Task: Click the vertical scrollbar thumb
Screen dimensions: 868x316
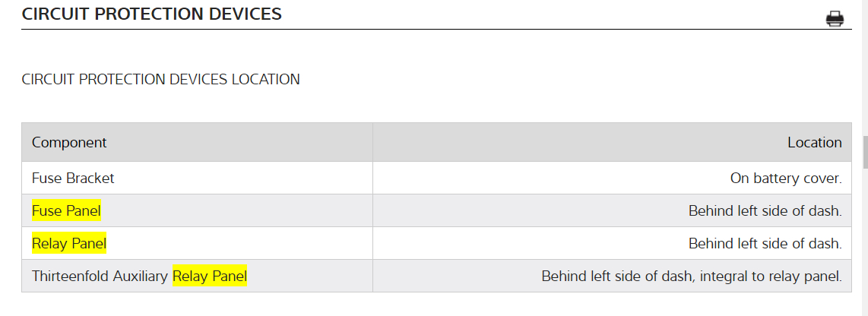Action: click(x=865, y=152)
